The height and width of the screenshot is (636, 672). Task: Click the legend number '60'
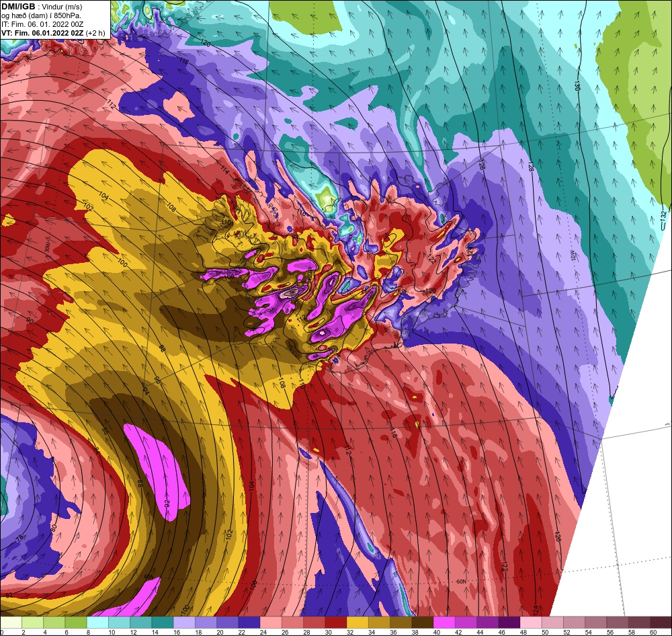[x=653, y=632]
